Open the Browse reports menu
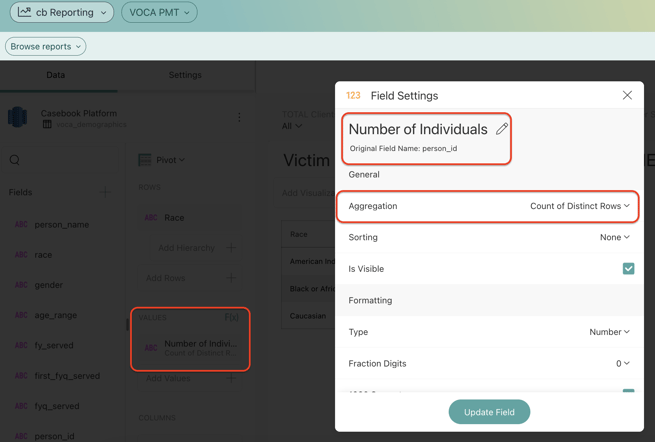 [x=46, y=46]
